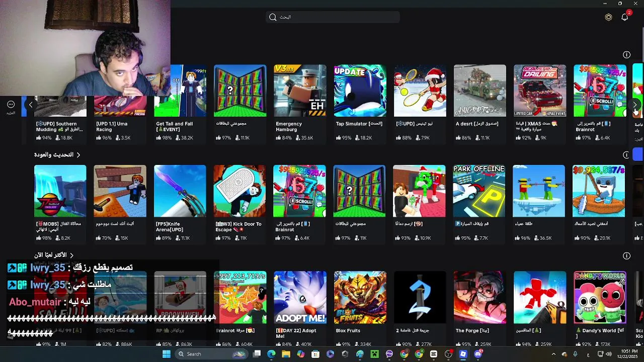
Task: Click the '[UPD 1.1] Uma Racing' title
Action: [x=112, y=127]
